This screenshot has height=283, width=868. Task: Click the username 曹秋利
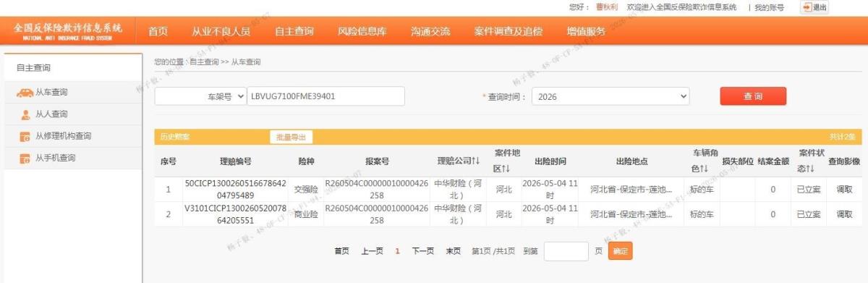coord(607,7)
